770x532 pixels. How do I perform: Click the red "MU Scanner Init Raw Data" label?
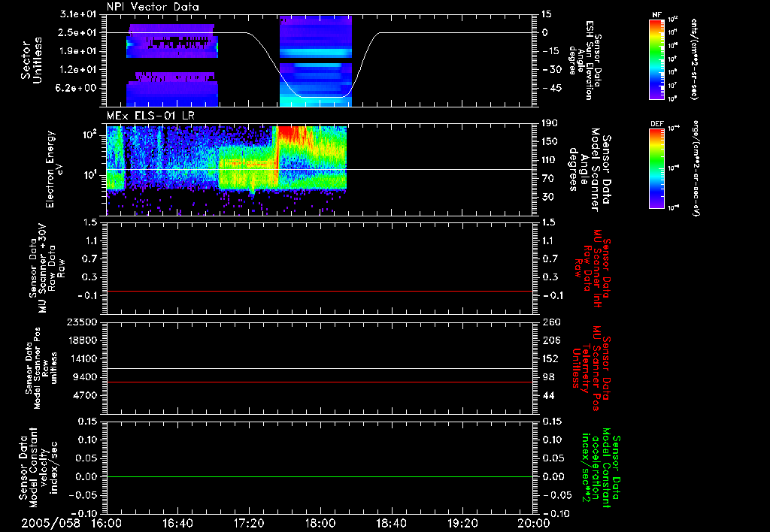coord(592,268)
